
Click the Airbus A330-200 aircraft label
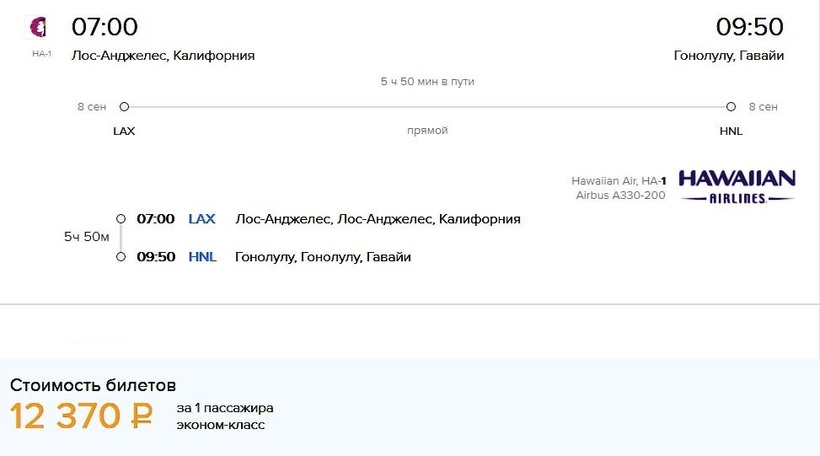(x=621, y=195)
